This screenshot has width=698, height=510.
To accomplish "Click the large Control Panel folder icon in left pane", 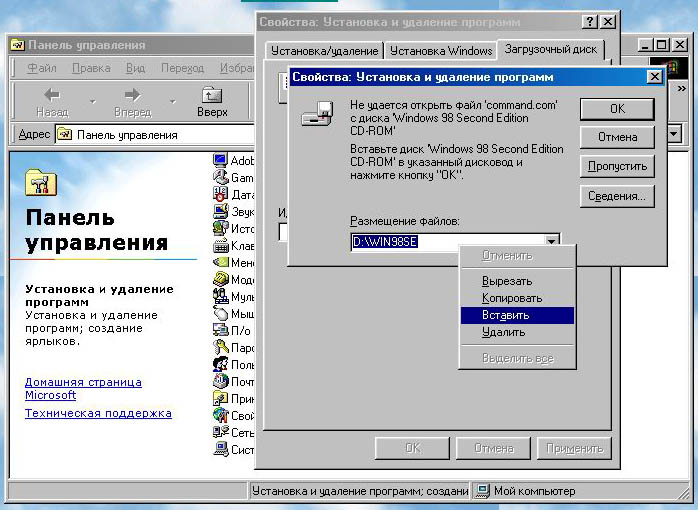I will point(41,182).
